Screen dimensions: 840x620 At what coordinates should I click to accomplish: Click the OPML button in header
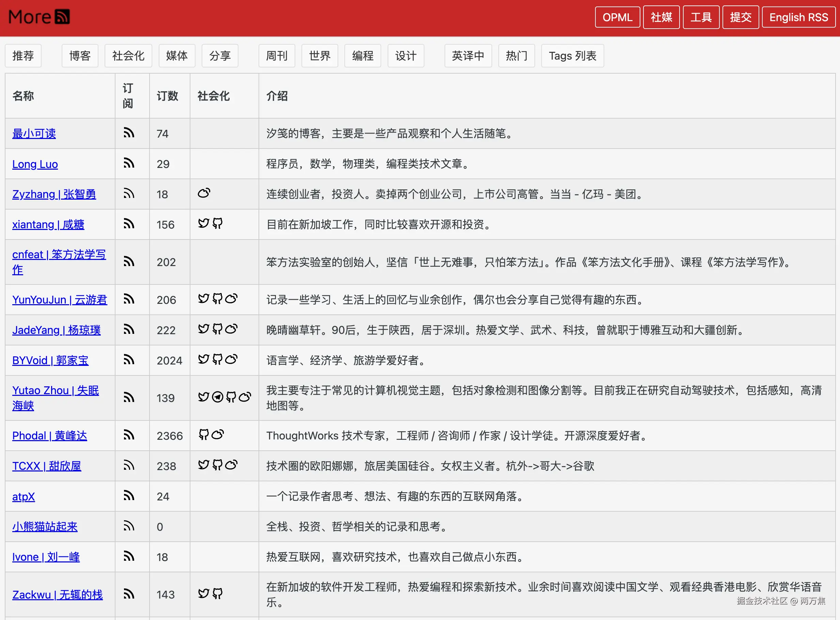pos(617,17)
